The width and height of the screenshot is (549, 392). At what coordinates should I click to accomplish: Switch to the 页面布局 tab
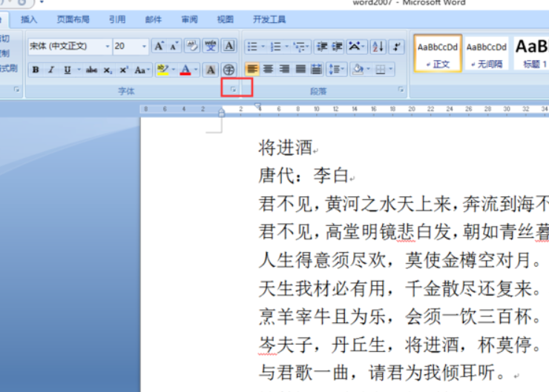coord(73,19)
